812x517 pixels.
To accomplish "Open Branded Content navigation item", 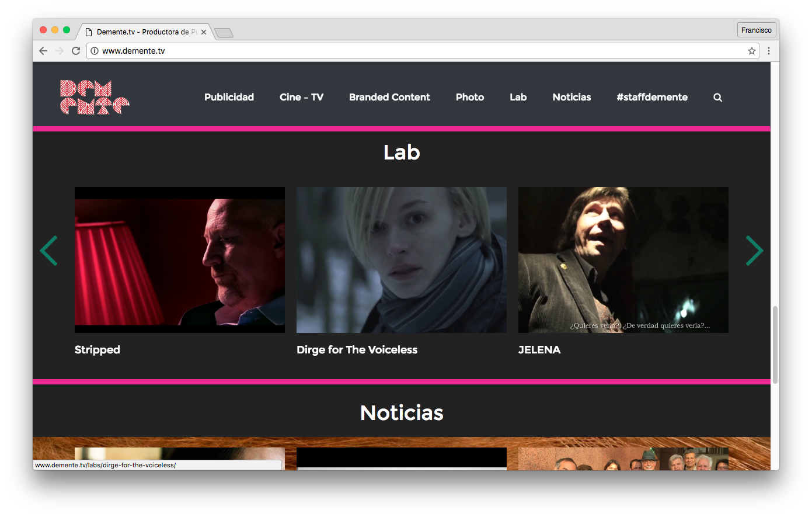I will (x=389, y=97).
